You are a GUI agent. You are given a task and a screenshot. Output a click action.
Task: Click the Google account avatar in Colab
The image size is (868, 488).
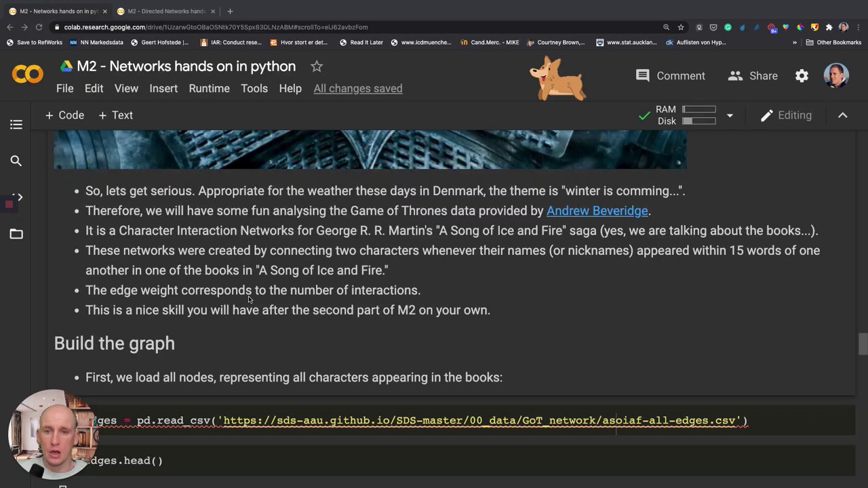836,76
